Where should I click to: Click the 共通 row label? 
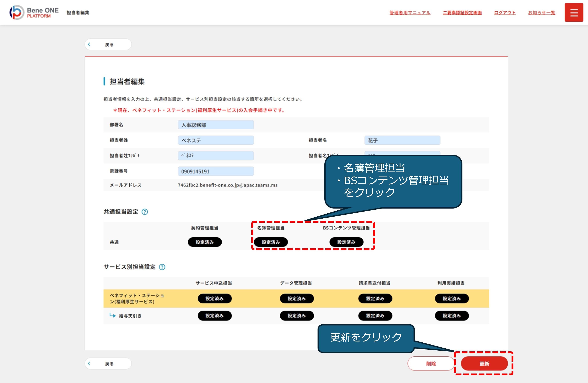(114, 242)
